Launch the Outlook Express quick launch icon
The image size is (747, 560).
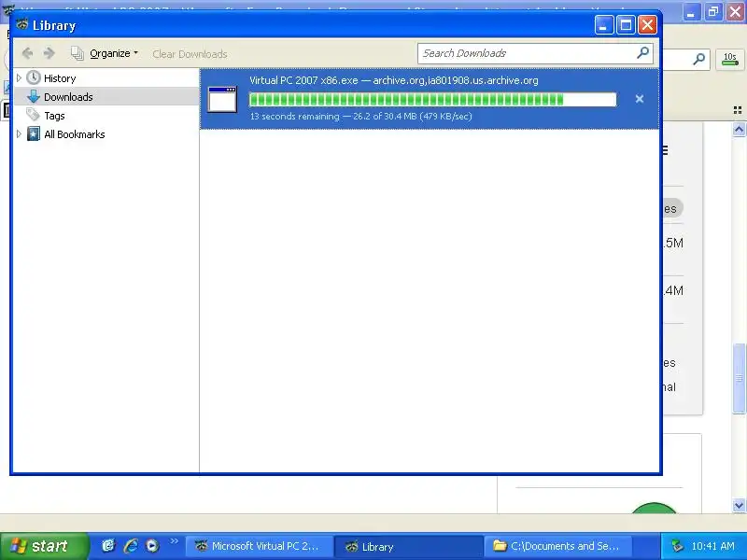pos(108,546)
